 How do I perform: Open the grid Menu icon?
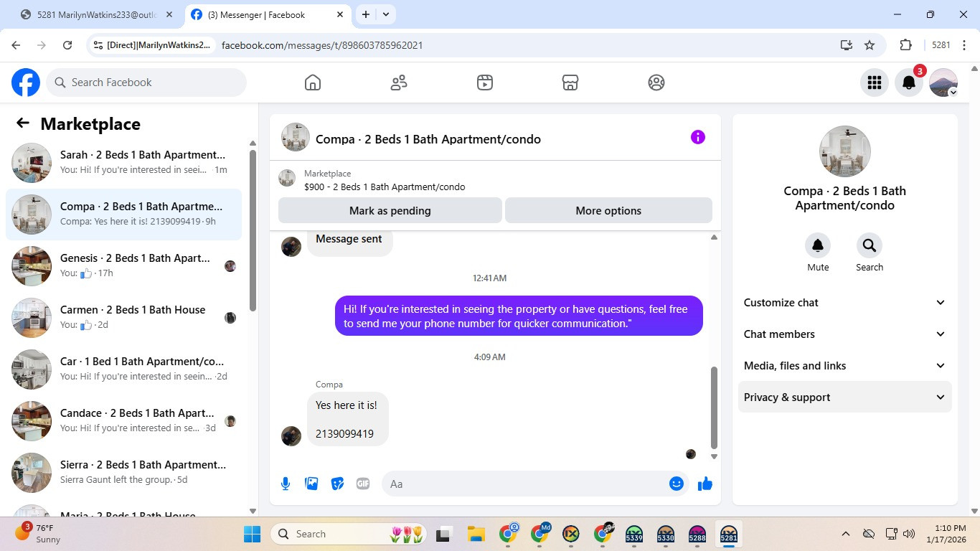coord(875,83)
